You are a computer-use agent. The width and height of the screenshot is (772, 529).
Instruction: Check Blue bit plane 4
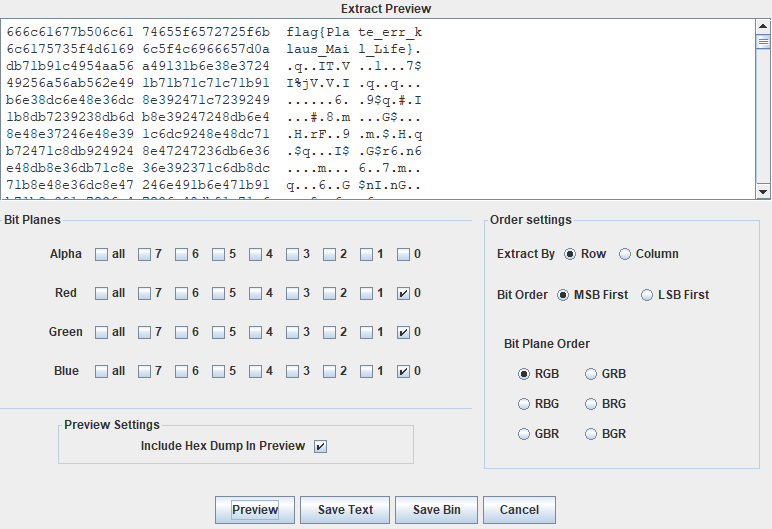point(255,371)
